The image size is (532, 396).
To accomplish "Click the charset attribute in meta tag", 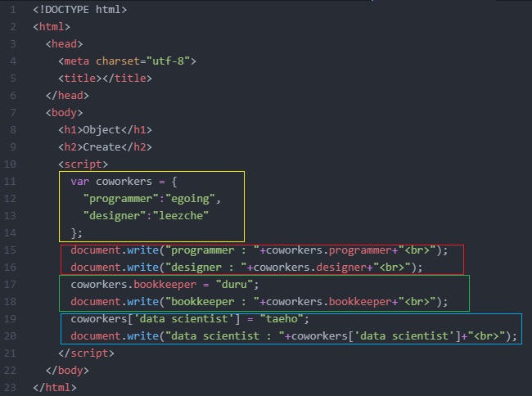I will (118, 61).
